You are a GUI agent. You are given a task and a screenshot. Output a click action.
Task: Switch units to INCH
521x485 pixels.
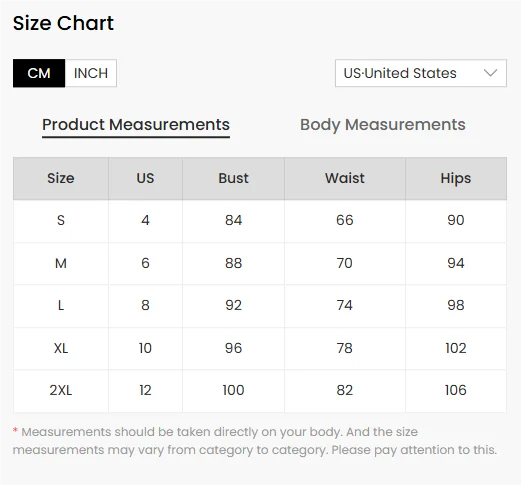click(91, 73)
